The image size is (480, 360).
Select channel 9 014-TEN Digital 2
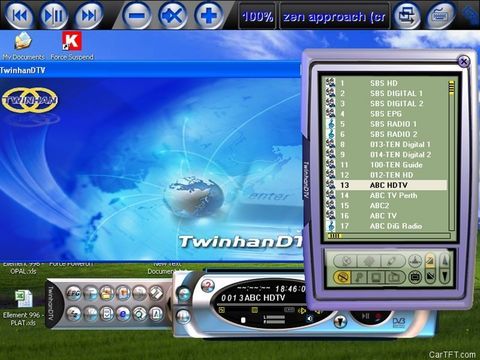pyautogui.click(x=386, y=155)
